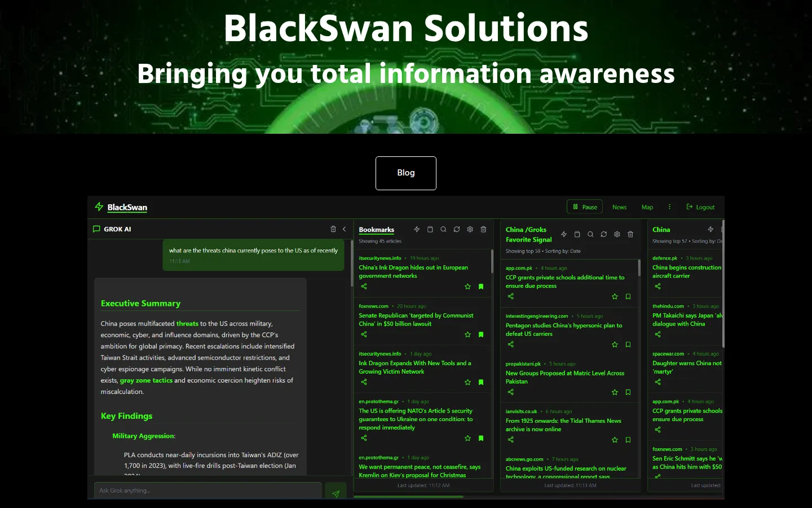Bookmark the New Groups Proposed at Matric article
812x508 pixels.
(x=628, y=392)
